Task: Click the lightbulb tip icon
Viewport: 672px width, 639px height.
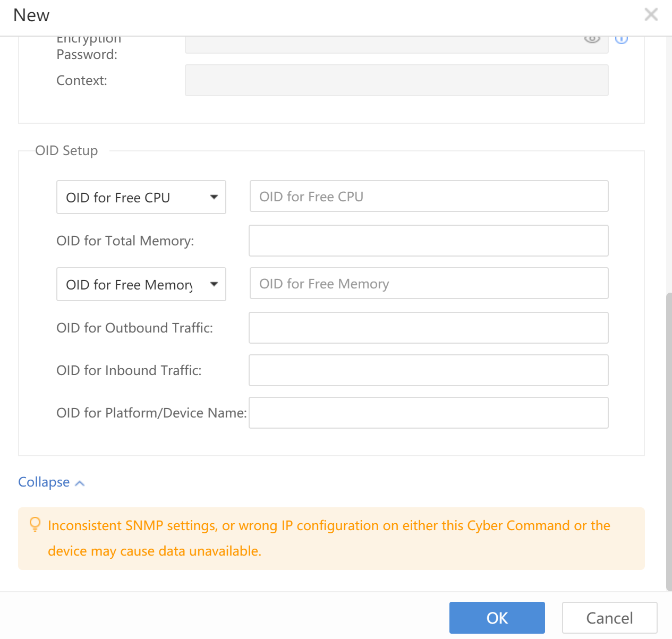Action: pos(35,524)
